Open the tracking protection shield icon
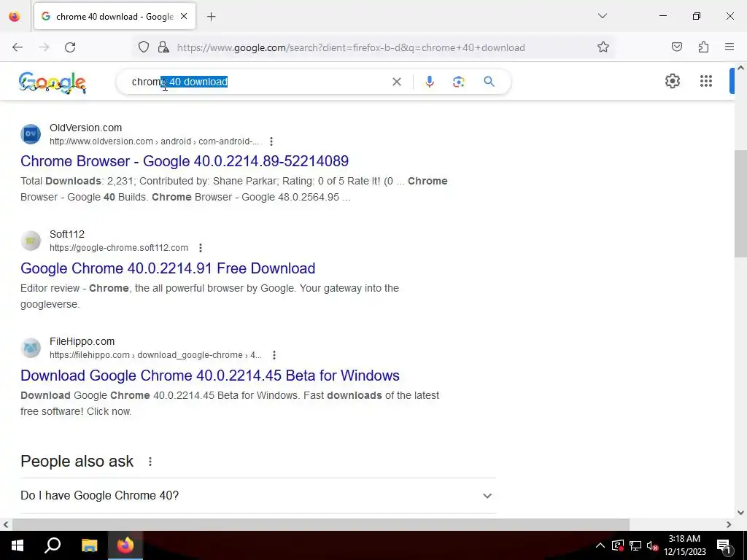The width and height of the screenshot is (747, 560). pyautogui.click(x=144, y=47)
